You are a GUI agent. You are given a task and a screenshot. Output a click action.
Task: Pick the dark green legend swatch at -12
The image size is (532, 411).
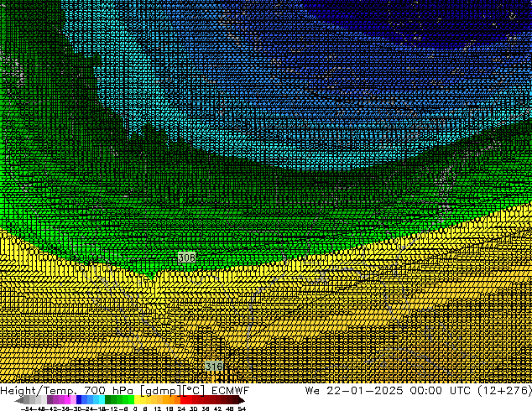click(108, 400)
